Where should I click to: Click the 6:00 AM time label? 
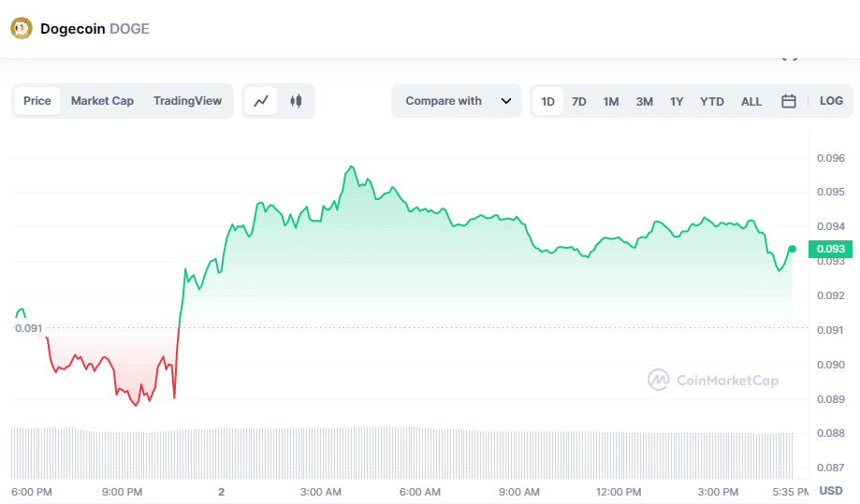(419, 492)
